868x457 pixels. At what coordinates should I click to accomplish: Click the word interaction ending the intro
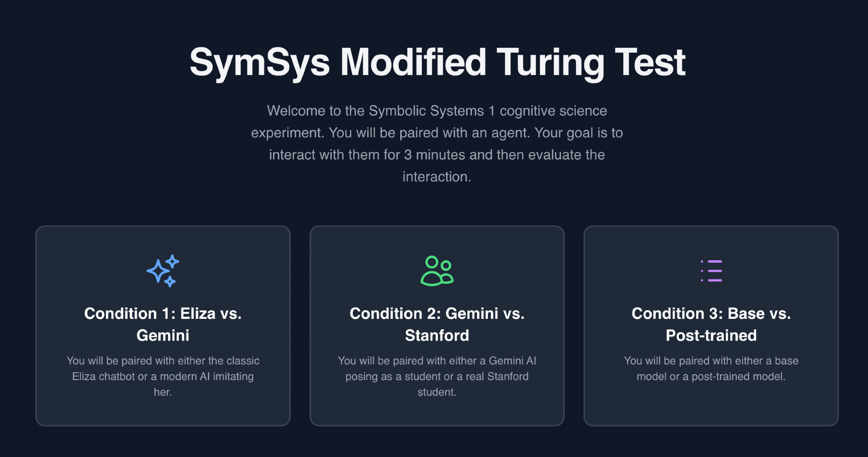pos(437,177)
